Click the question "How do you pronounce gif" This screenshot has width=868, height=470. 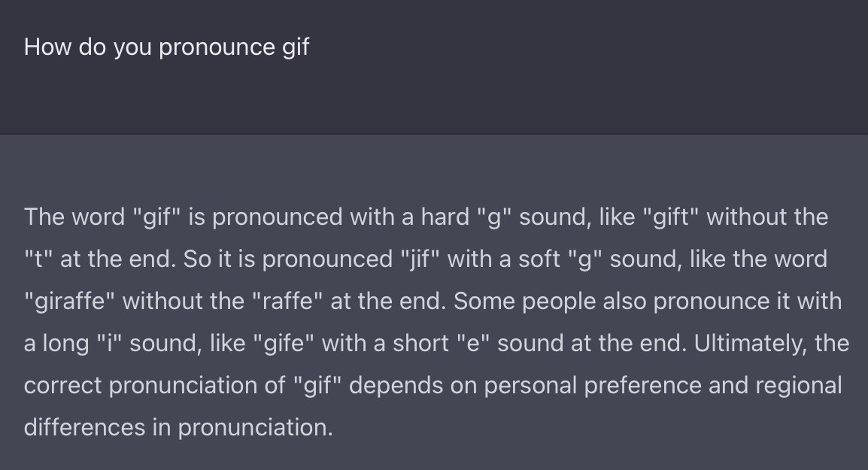(166, 47)
